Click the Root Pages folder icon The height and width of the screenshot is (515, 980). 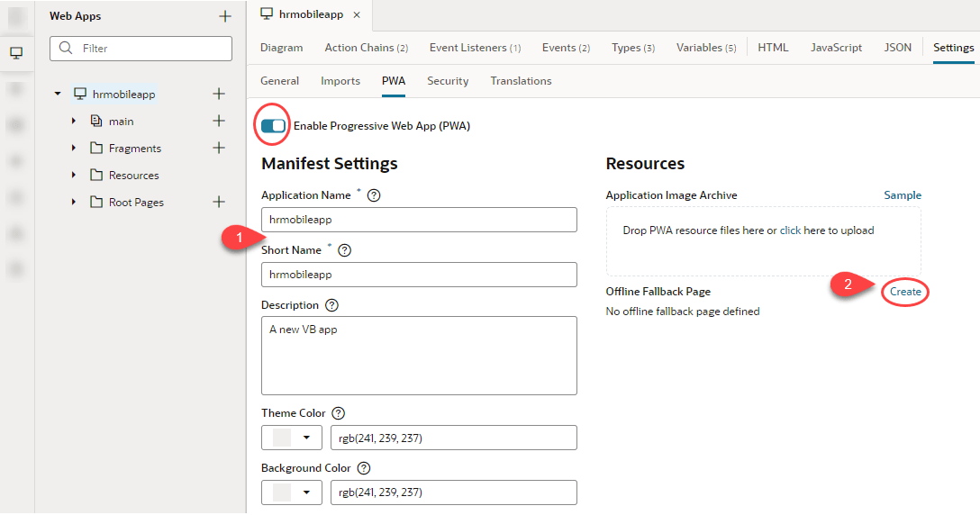pos(96,202)
